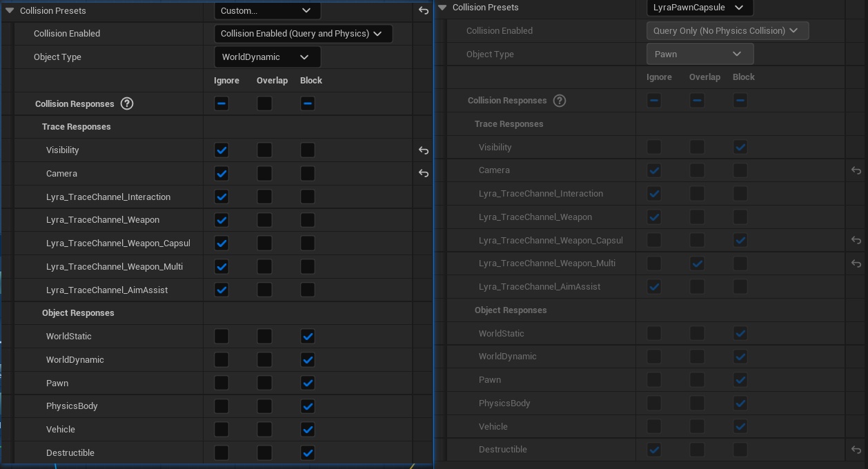Check Overlap for Pawn in Custom preset panel
The height and width of the screenshot is (469, 868).
[x=264, y=383]
